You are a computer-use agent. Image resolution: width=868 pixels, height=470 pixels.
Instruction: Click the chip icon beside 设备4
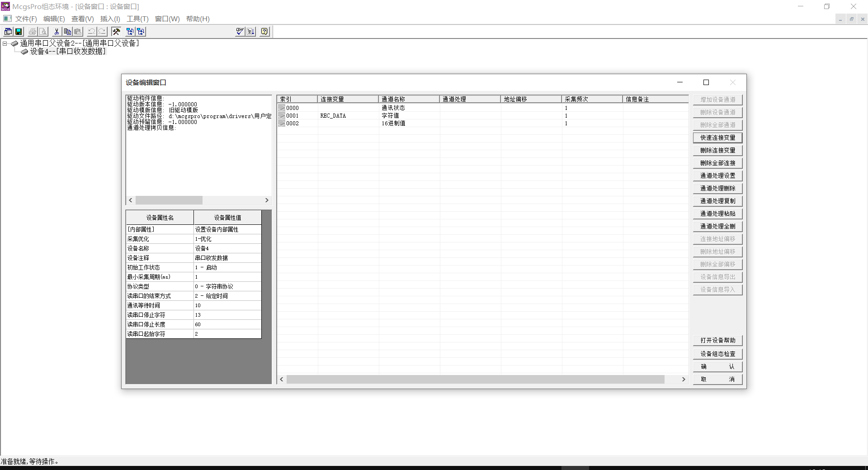pos(24,52)
